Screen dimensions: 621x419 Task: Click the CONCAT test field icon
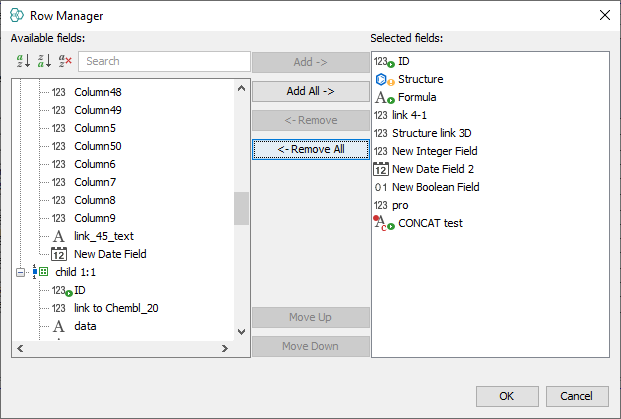pyautogui.click(x=383, y=223)
